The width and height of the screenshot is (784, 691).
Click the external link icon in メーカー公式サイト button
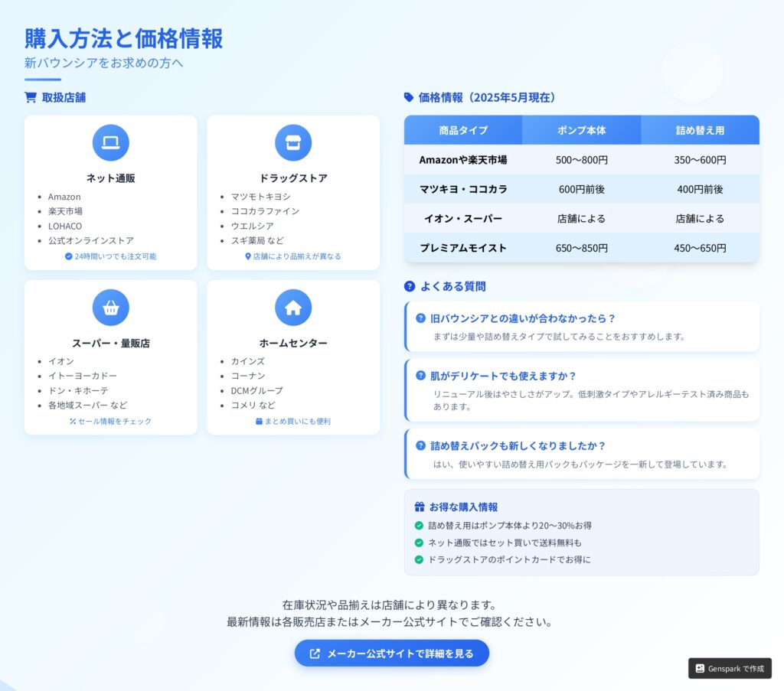pos(315,654)
